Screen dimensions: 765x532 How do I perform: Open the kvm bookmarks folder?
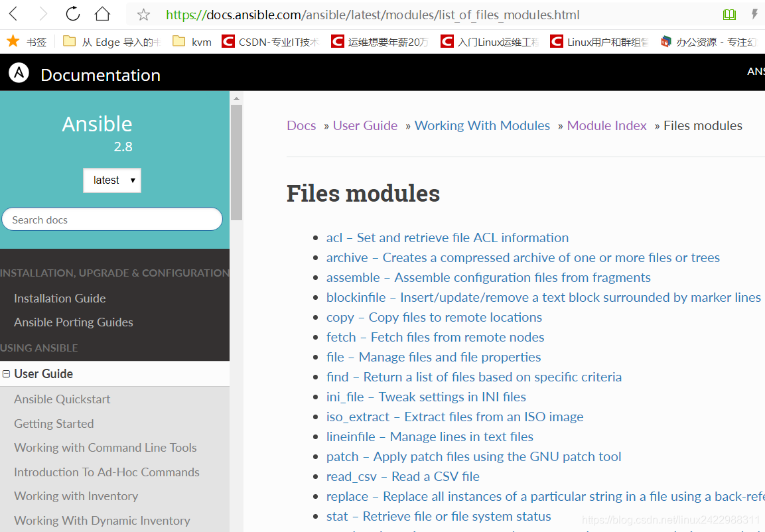[x=192, y=42]
